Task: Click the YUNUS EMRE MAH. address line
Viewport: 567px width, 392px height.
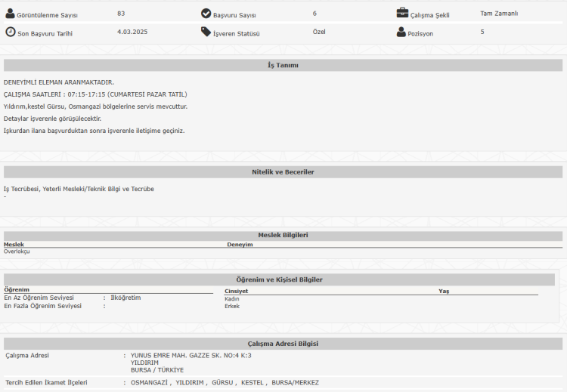Action: 191,355
